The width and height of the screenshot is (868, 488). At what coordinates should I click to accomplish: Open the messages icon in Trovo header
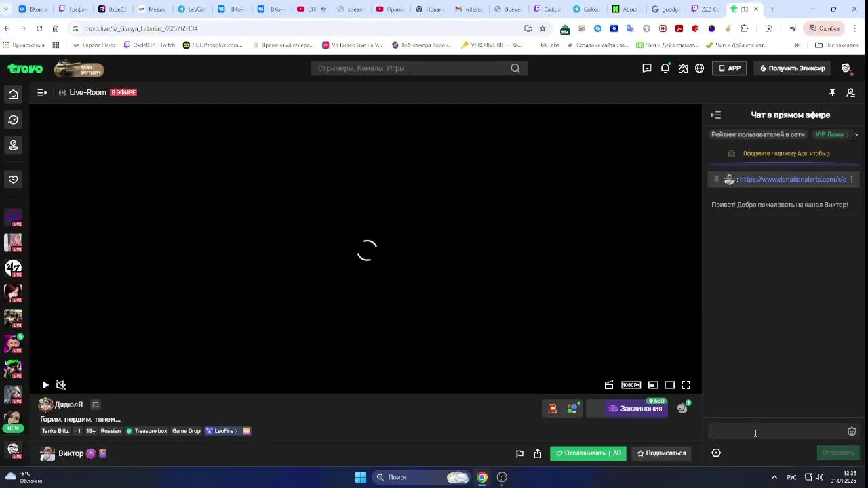647,68
